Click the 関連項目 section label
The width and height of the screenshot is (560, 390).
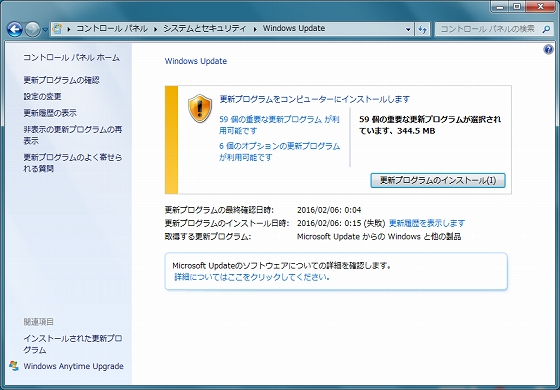[x=39, y=322]
